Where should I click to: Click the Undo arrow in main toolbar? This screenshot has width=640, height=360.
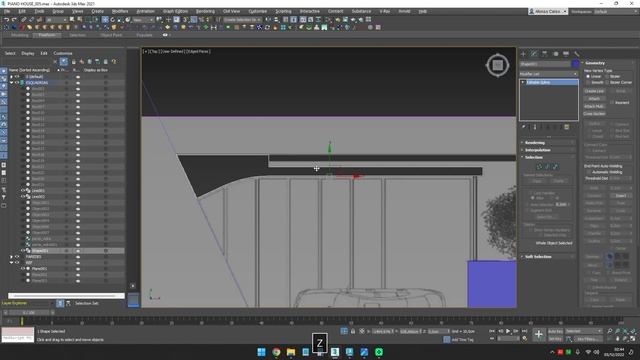(7, 19)
